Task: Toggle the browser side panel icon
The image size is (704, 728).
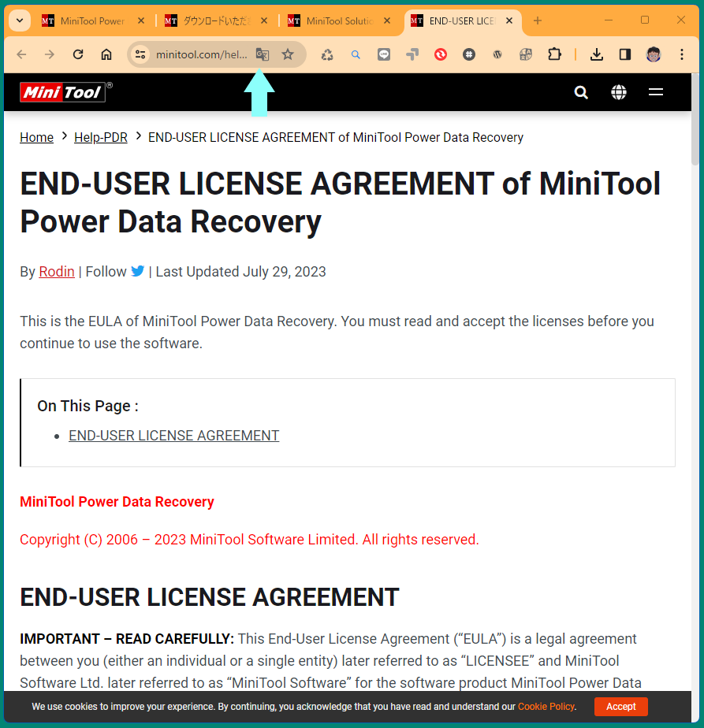Action: pos(625,54)
